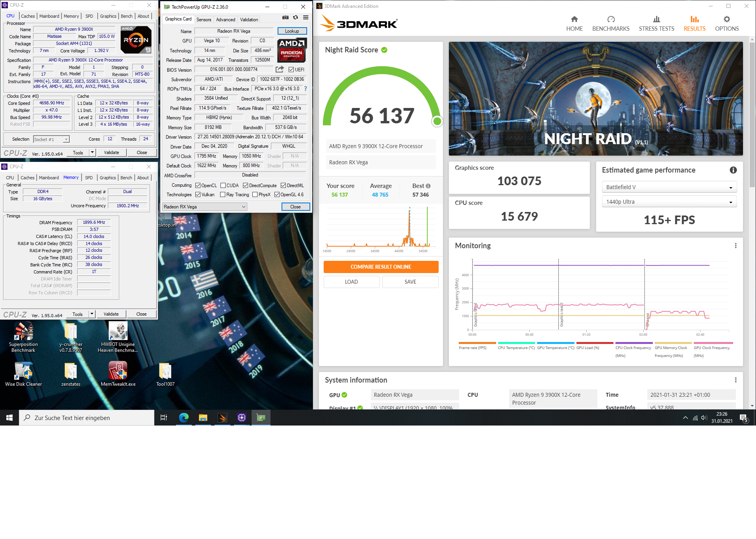The height and width of the screenshot is (539, 756).
Task: Toggle the UEFI checkbox in GPU-Z
Action: (291, 70)
